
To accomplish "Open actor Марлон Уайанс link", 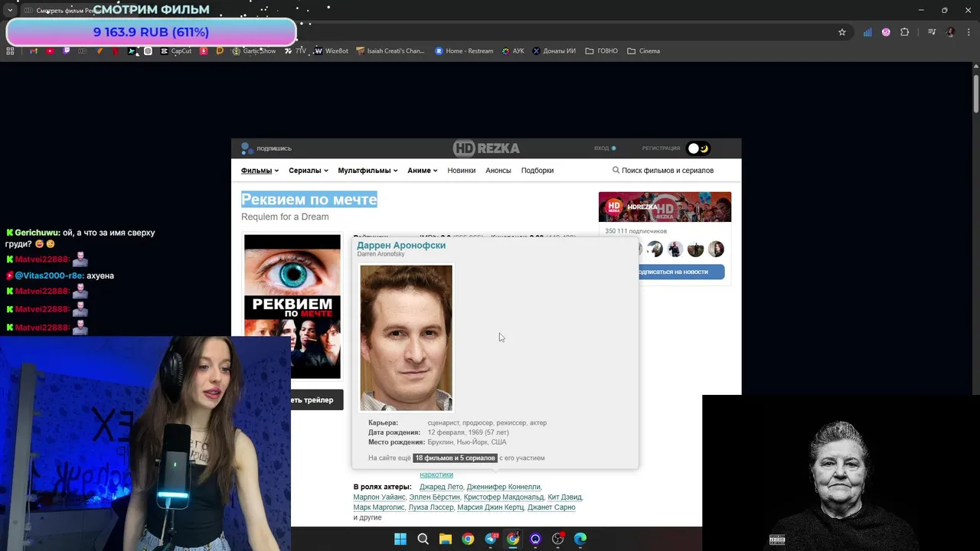I will coord(379,497).
